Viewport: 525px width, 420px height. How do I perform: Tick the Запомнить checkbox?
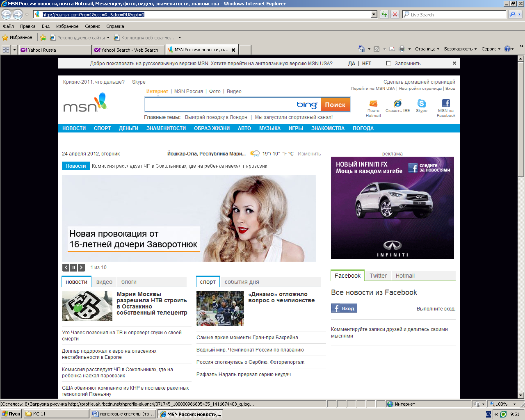(388, 63)
